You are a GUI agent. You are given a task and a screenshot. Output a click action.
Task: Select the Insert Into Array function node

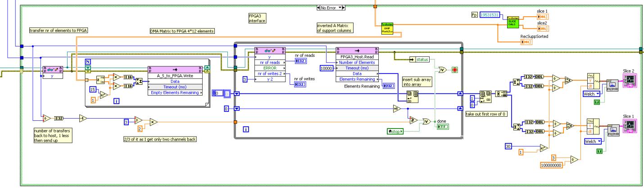click(410, 94)
